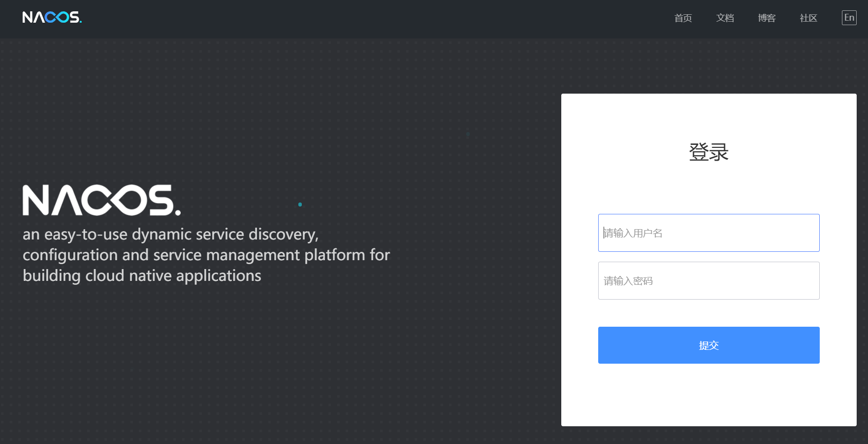Image resolution: width=868 pixels, height=444 pixels.
Task: Focus the 请输入密码 password field
Action: (x=709, y=280)
